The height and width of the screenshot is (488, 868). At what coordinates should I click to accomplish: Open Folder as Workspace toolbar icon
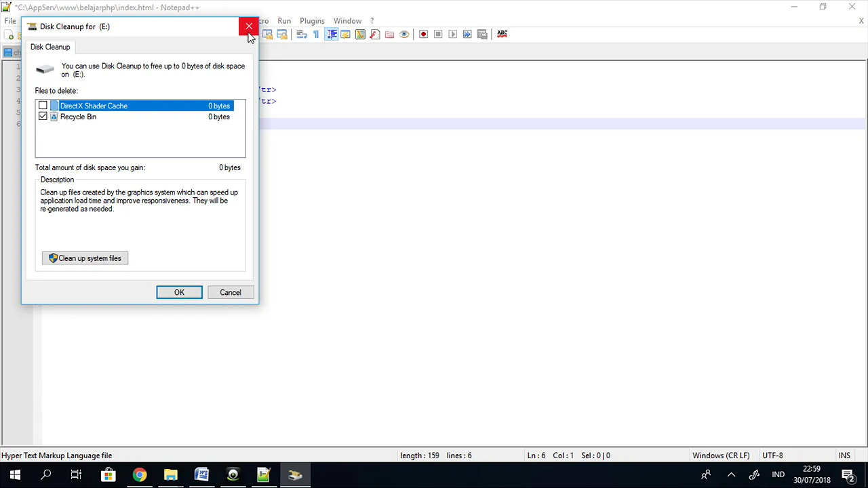tap(389, 34)
